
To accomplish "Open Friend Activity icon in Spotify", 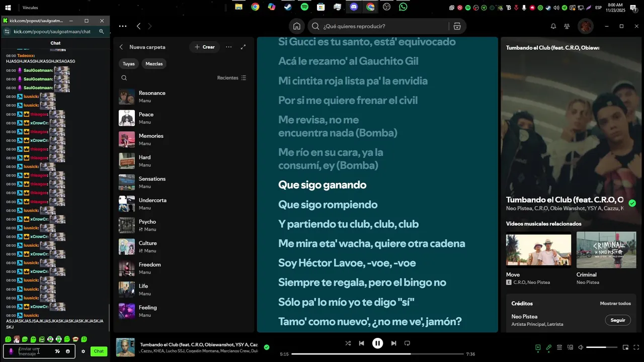I will coord(567,26).
